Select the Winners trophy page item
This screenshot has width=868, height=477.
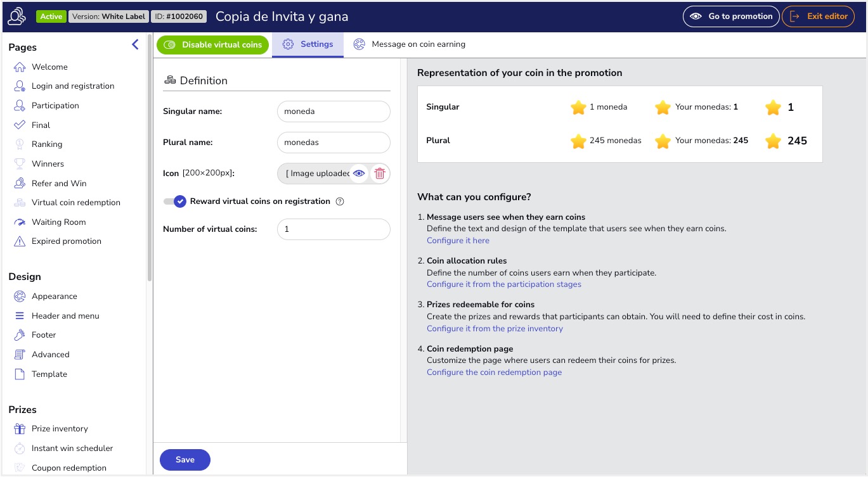click(48, 163)
